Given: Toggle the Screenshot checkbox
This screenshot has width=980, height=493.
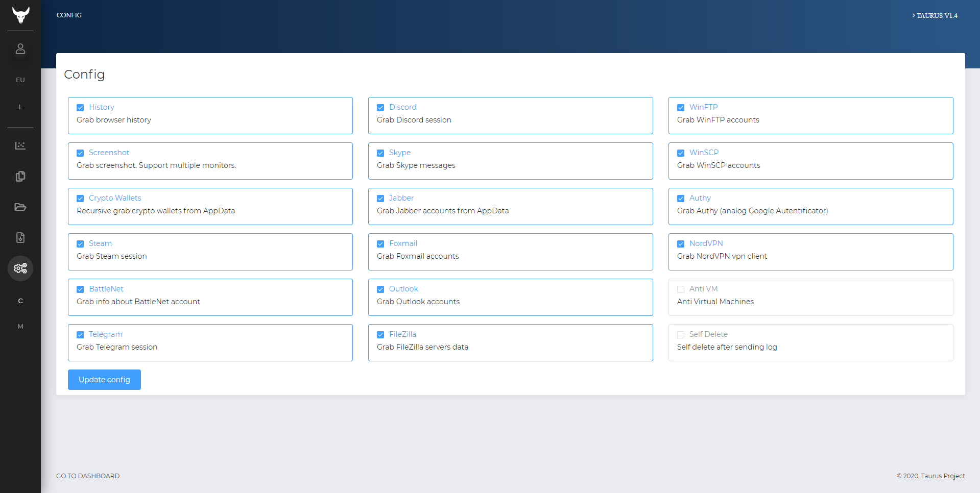Looking at the screenshot, I should pos(80,153).
